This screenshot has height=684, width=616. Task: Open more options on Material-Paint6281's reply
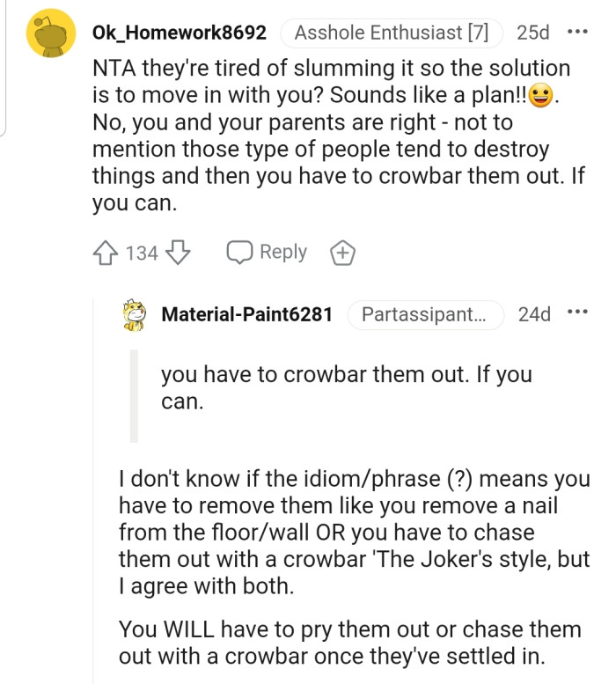pos(577,313)
